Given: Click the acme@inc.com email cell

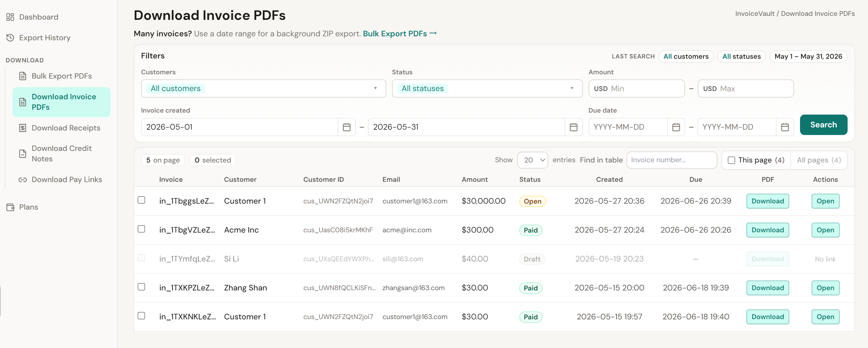Looking at the screenshot, I should coord(407,230).
